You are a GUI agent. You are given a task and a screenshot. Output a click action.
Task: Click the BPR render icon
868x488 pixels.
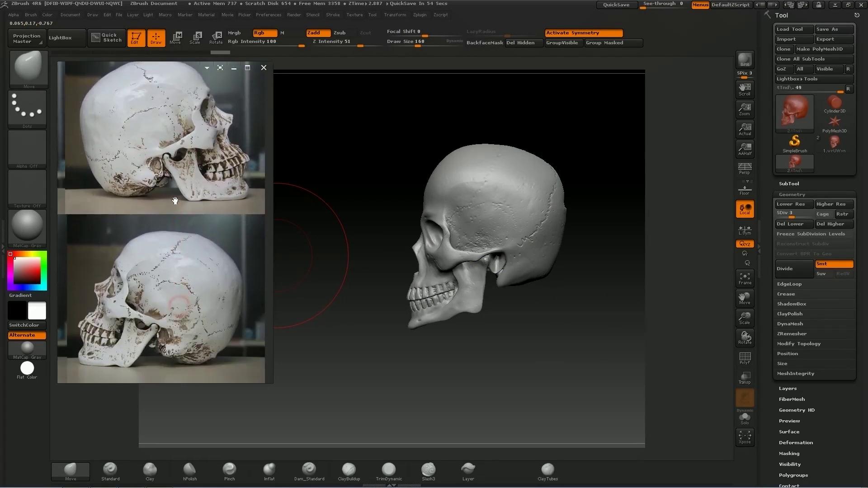(x=745, y=60)
